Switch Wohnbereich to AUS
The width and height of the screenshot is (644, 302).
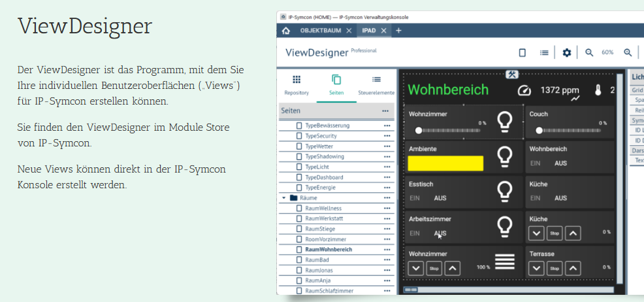560,163
